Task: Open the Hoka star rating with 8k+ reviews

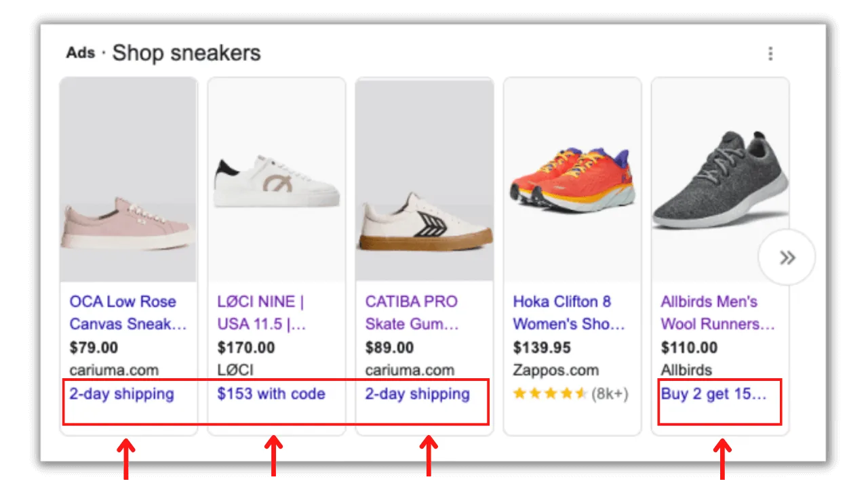Action: point(571,394)
